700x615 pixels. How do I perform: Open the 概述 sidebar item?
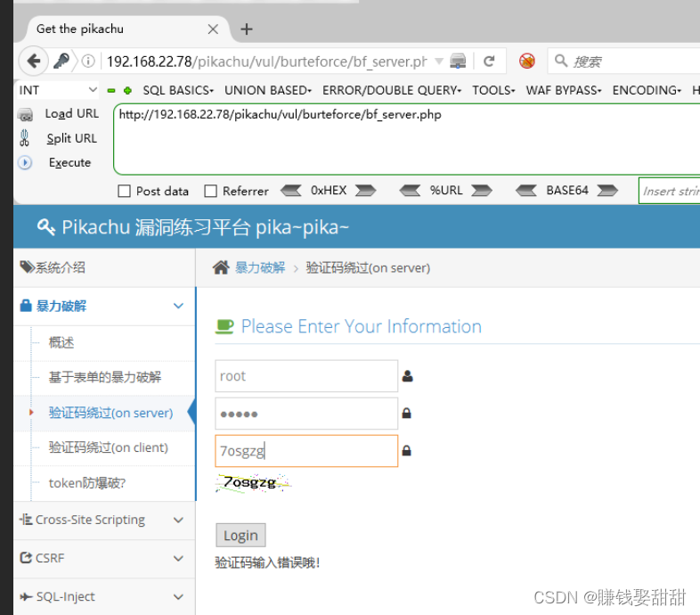click(x=61, y=343)
